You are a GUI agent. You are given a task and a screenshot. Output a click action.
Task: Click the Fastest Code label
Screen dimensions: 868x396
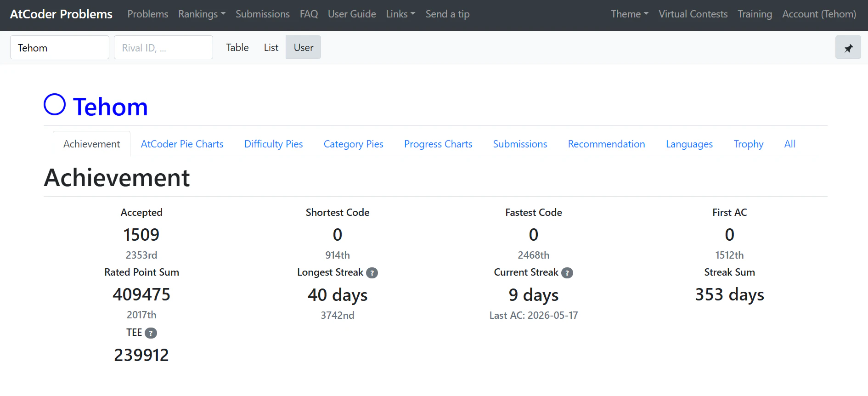pos(534,212)
